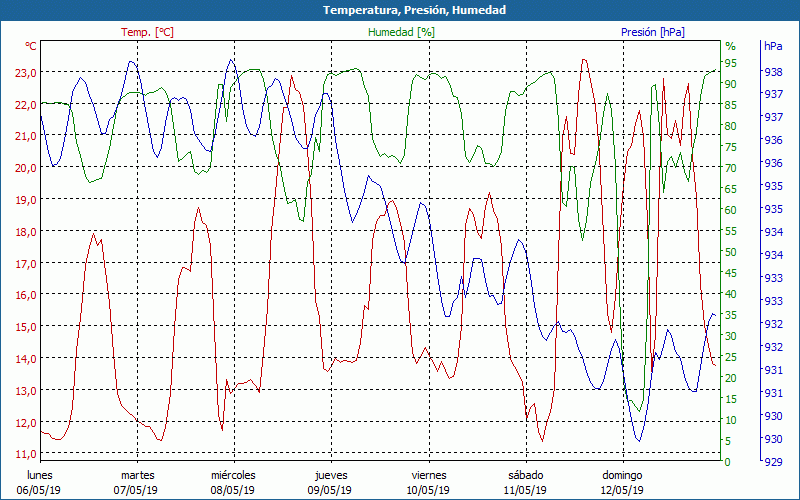This screenshot has height=500, width=800.
Task: Click the 90 humidity axis value
Action: (731, 84)
